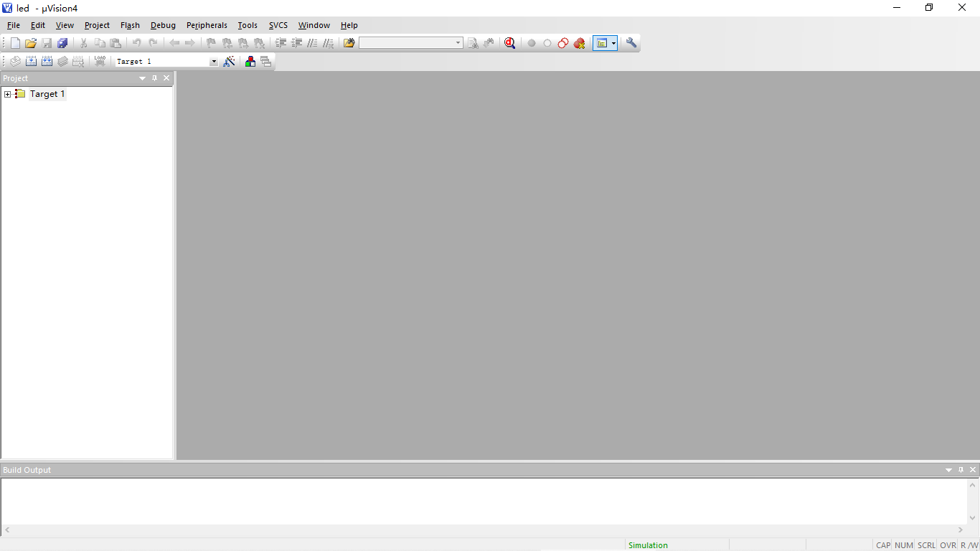Open the window layout dropdown arrow
The height and width of the screenshot is (551, 980).
click(x=613, y=43)
